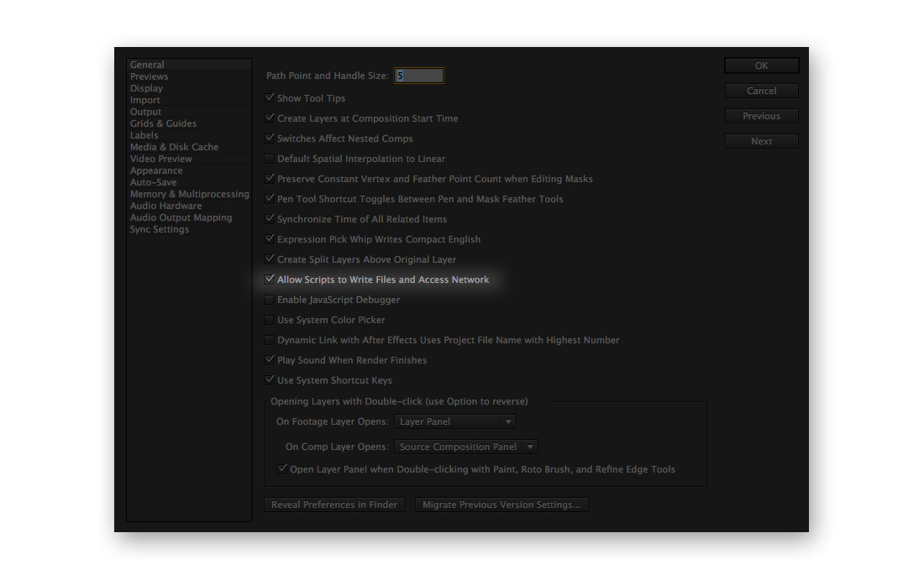Open the On Footage Layer Opens dropdown
This screenshot has height=580, width=924.
pos(454,421)
